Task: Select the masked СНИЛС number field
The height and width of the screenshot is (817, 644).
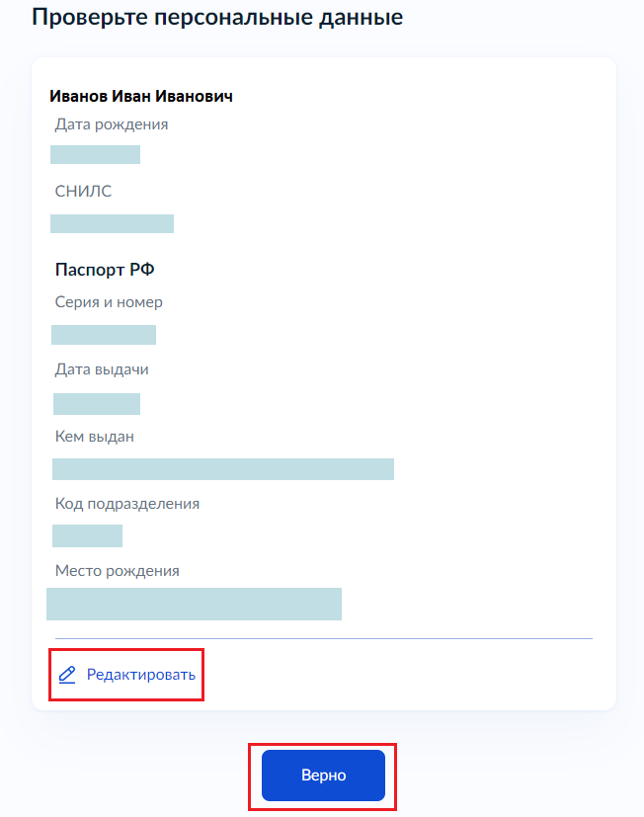Action: (x=112, y=223)
